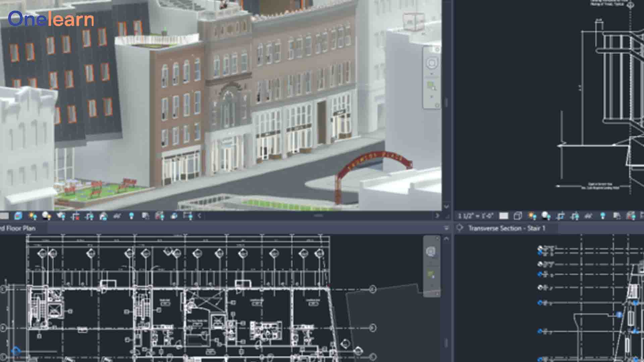The width and height of the screenshot is (644, 362).
Task: Click Reveal Hidden Elements lightbulb in 3D view
Action: [131, 216]
